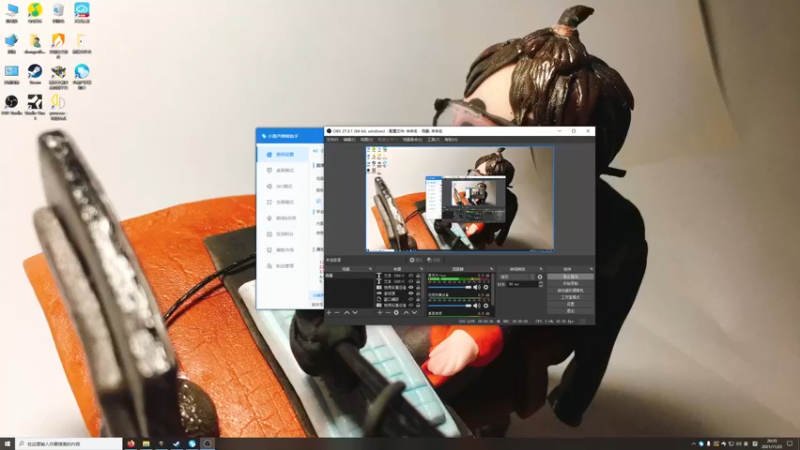The height and width of the screenshot is (450, 800).
Task: Select 房间设置 in the 小葫芦 sidebar
Action: 283,154
